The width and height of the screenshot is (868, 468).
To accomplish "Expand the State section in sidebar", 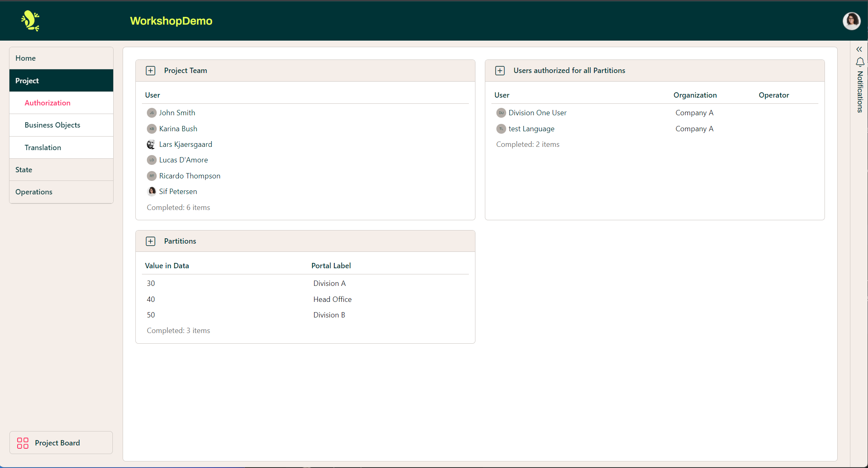I will (x=23, y=169).
